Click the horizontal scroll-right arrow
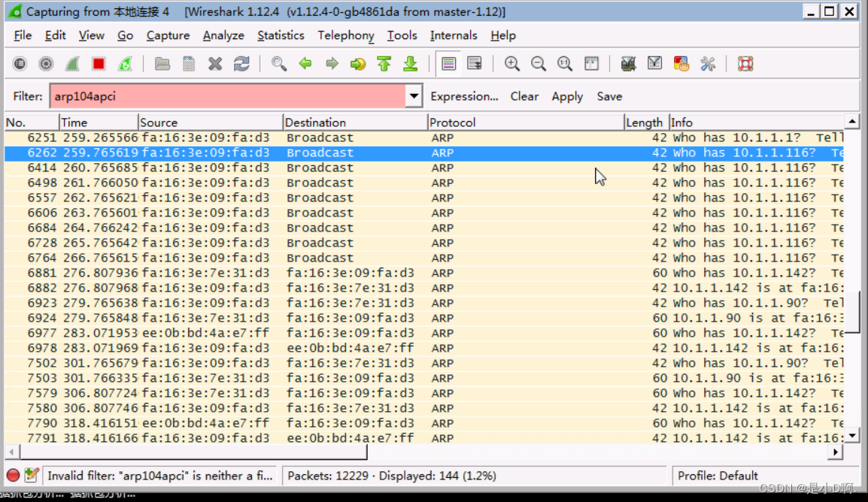868x502 pixels. click(836, 452)
